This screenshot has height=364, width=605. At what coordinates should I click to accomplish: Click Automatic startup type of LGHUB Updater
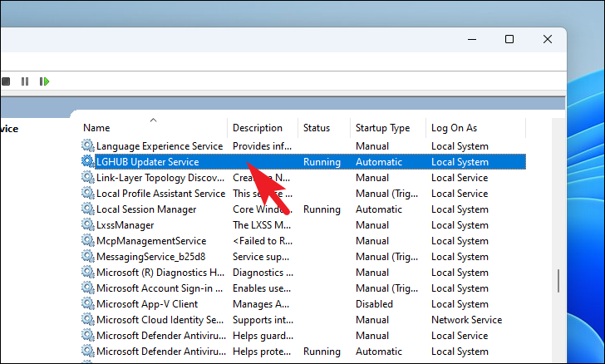[x=379, y=162]
